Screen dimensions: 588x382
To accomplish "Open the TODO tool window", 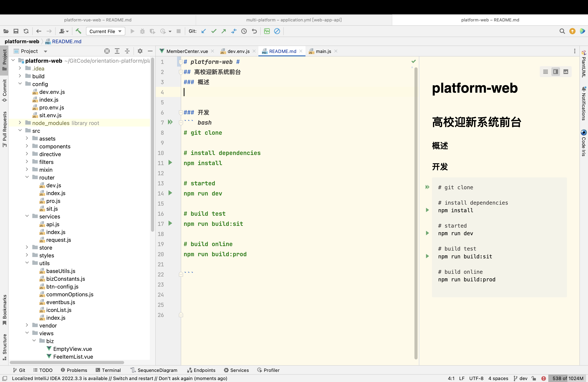I will 43,370.
